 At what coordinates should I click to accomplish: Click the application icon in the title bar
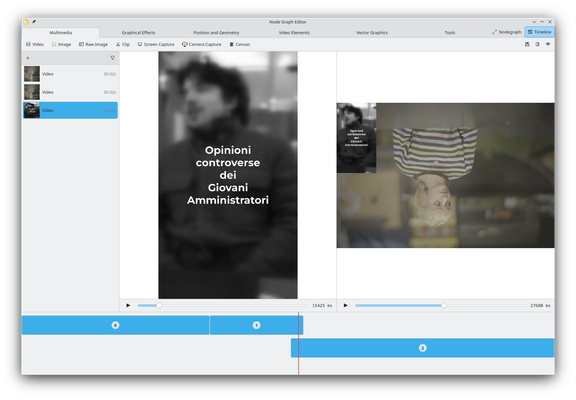(26, 22)
